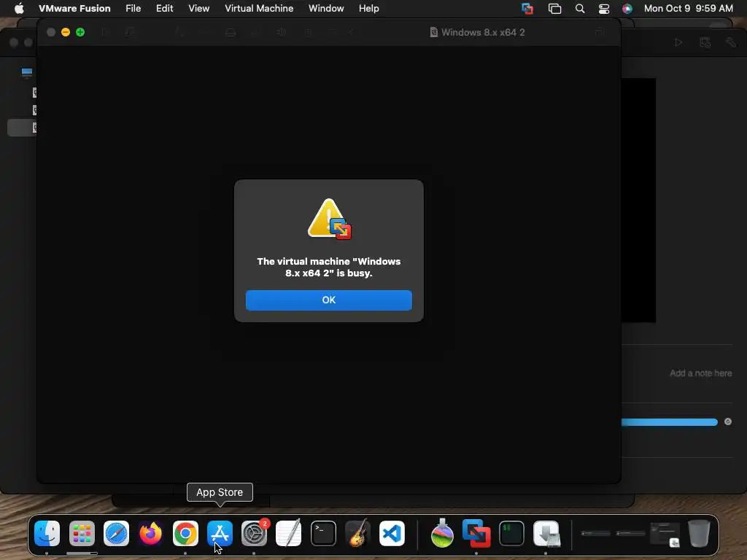Open Launchpad from the Dock
This screenshot has height=560, width=747.
[82, 533]
